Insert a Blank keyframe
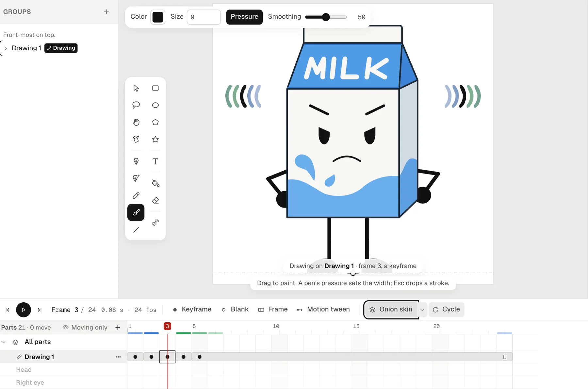Screen dimensions: 588x389 pyautogui.click(x=235, y=310)
